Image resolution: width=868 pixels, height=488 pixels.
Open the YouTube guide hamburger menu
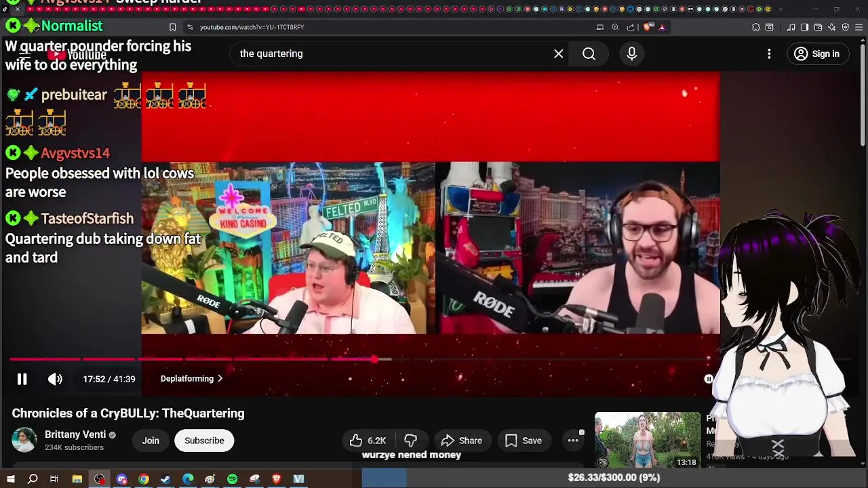[24, 54]
